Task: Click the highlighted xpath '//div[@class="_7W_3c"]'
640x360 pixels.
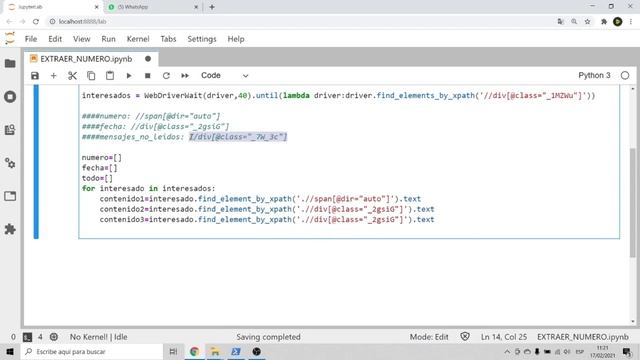Action: click(x=238, y=137)
